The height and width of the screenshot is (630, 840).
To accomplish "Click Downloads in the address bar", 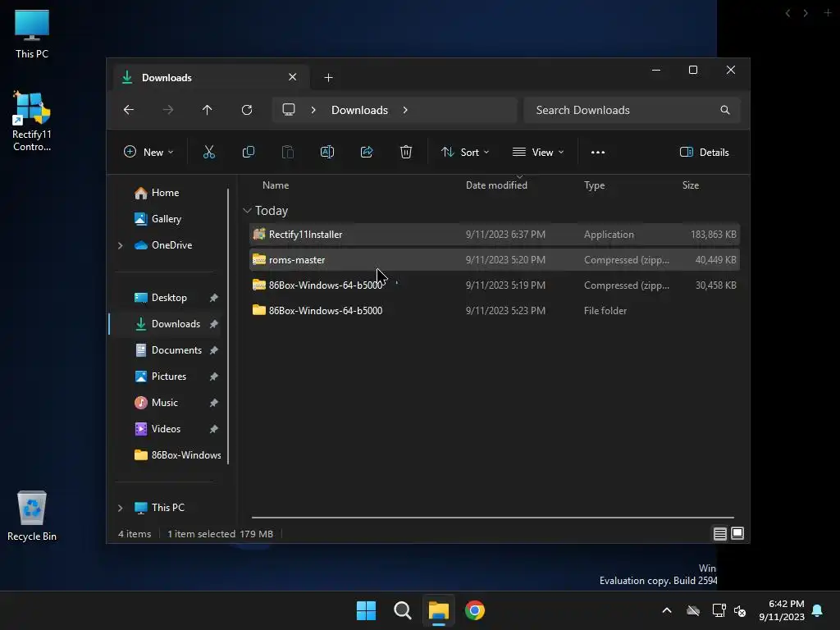I will 359,110.
